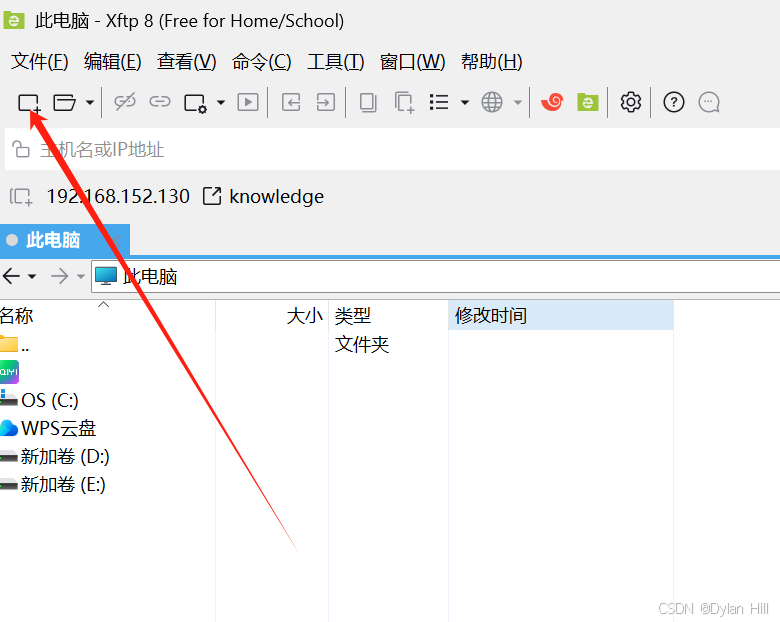Open the session properties icon

(195, 103)
